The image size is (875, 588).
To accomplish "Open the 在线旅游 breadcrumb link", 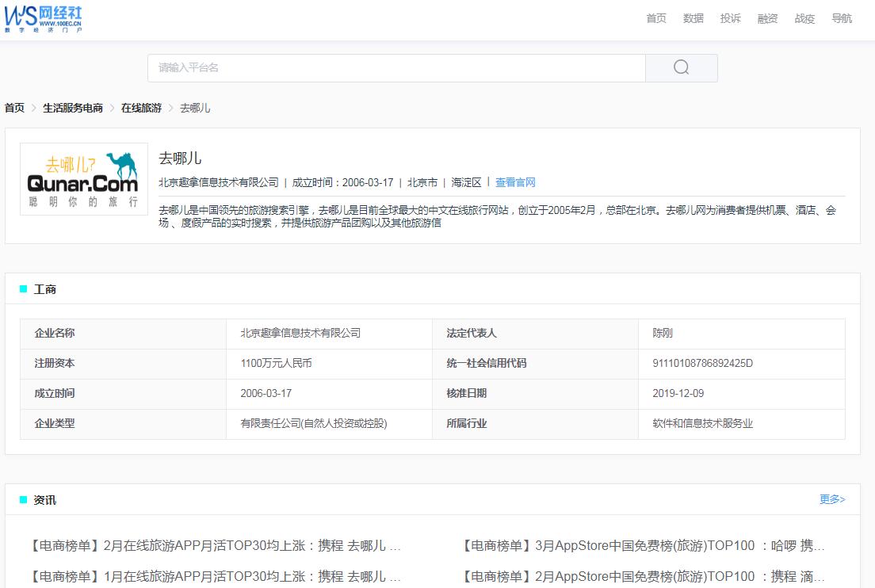I will tap(141, 108).
